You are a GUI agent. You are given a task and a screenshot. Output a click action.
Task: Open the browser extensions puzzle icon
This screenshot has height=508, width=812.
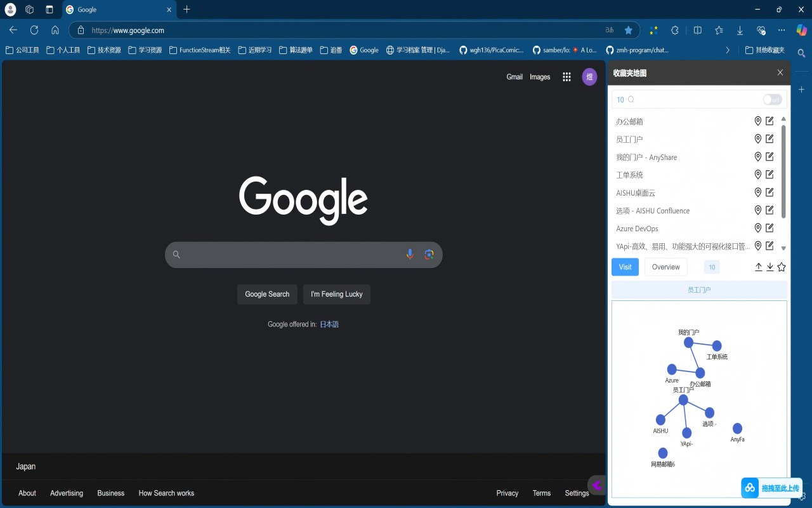(x=675, y=30)
